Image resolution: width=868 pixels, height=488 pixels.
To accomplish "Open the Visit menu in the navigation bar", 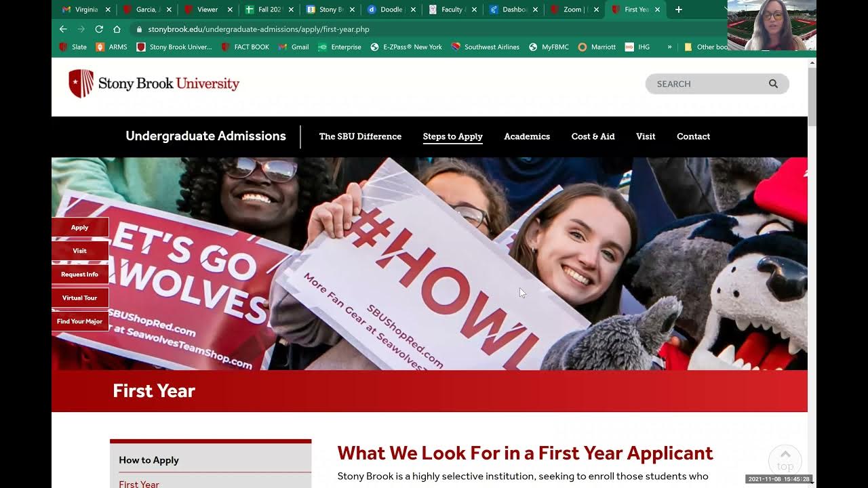I will tap(646, 136).
